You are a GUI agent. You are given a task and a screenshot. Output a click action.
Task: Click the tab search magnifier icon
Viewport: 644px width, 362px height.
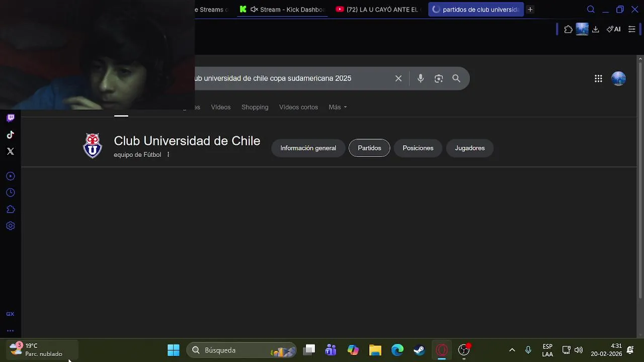tap(591, 10)
